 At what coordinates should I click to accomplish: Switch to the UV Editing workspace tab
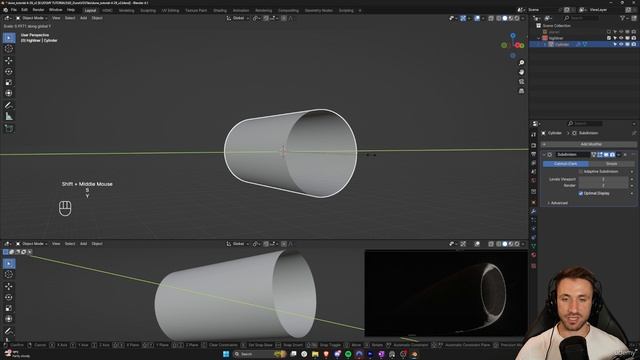pos(170,11)
